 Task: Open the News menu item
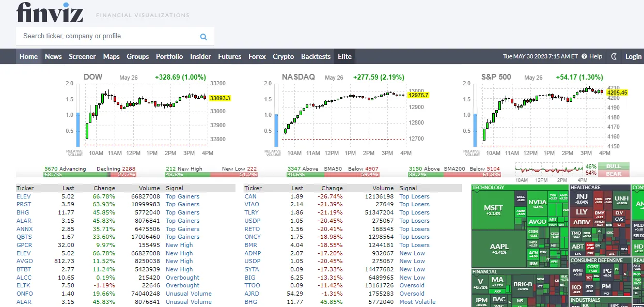(53, 56)
